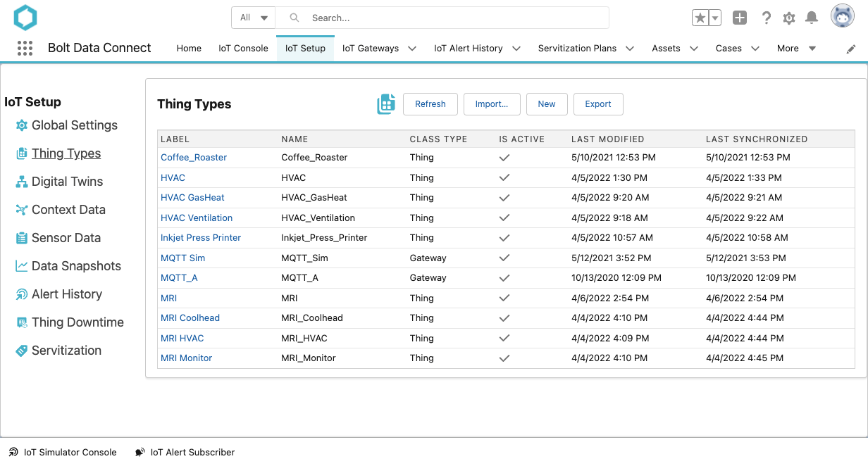Image resolution: width=868 pixels, height=466 pixels.
Task: Click the Is Active checkmark for Coffee_Roaster
Action: click(x=504, y=158)
